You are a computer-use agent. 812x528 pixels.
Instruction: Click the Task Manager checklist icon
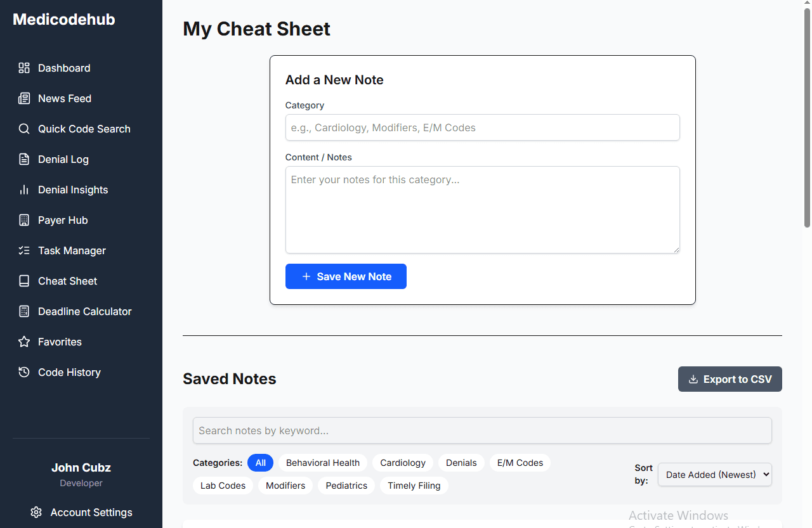click(x=24, y=250)
